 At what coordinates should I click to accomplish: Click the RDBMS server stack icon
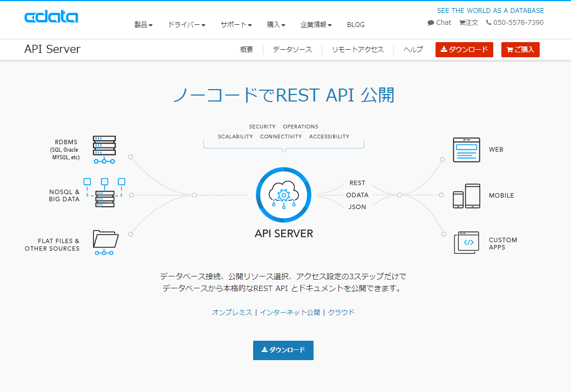[104, 150]
